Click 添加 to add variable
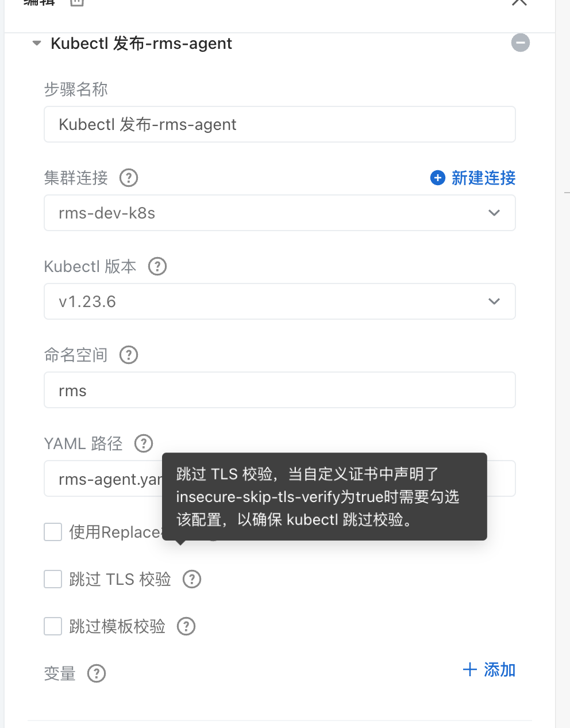This screenshot has height=728, width=570. [489, 669]
